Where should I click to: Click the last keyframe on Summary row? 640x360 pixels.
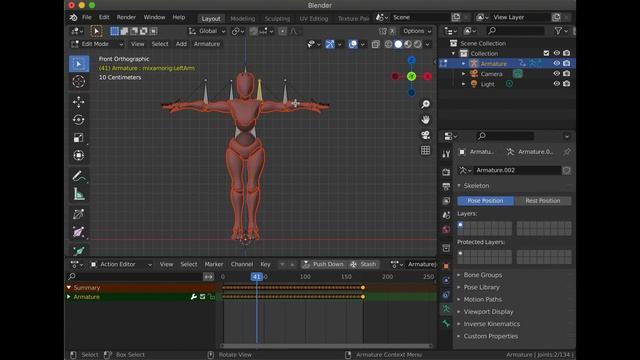[x=363, y=288]
